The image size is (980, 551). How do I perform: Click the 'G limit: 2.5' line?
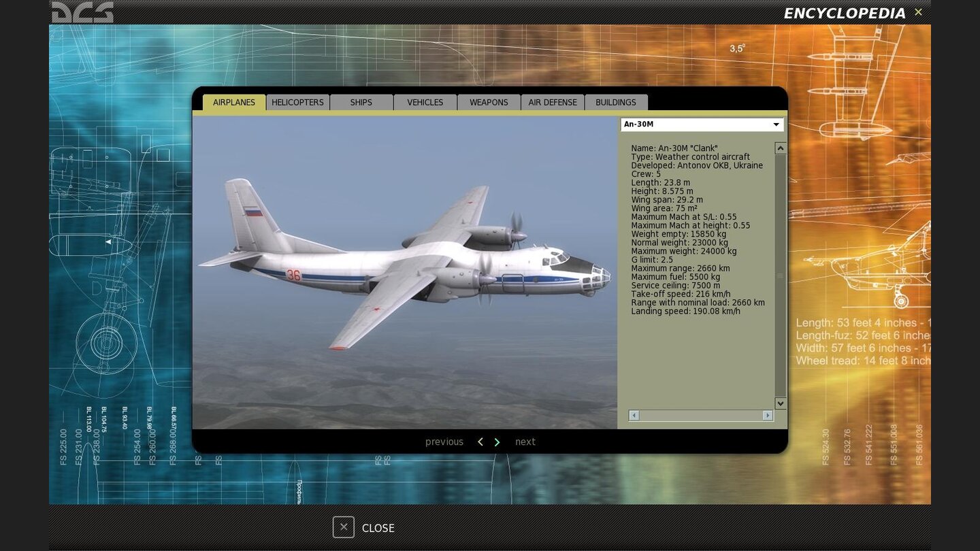tap(652, 260)
